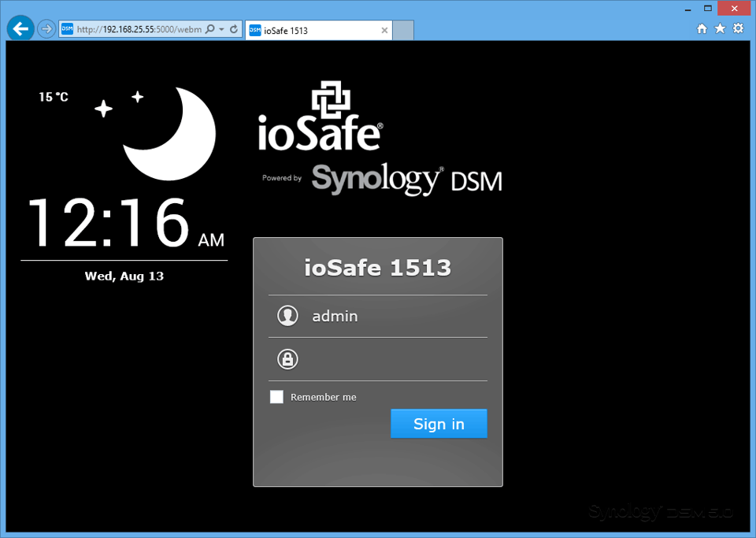The image size is (756, 538).
Task: Click the Synology DSM logo
Action: point(406,180)
